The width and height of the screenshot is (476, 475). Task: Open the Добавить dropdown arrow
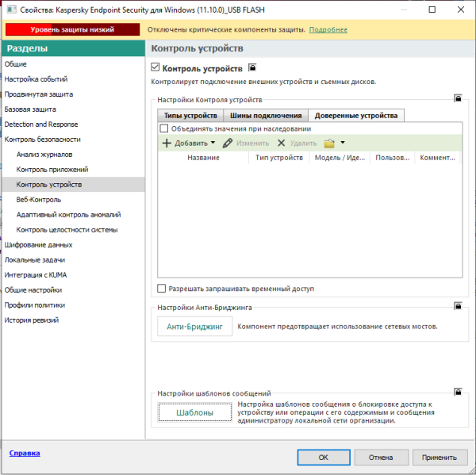pyautogui.click(x=213, y=143)
